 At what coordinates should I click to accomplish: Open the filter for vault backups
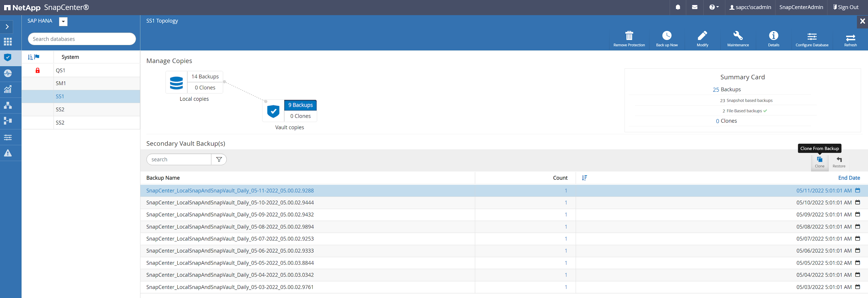(x=219, y=160)
